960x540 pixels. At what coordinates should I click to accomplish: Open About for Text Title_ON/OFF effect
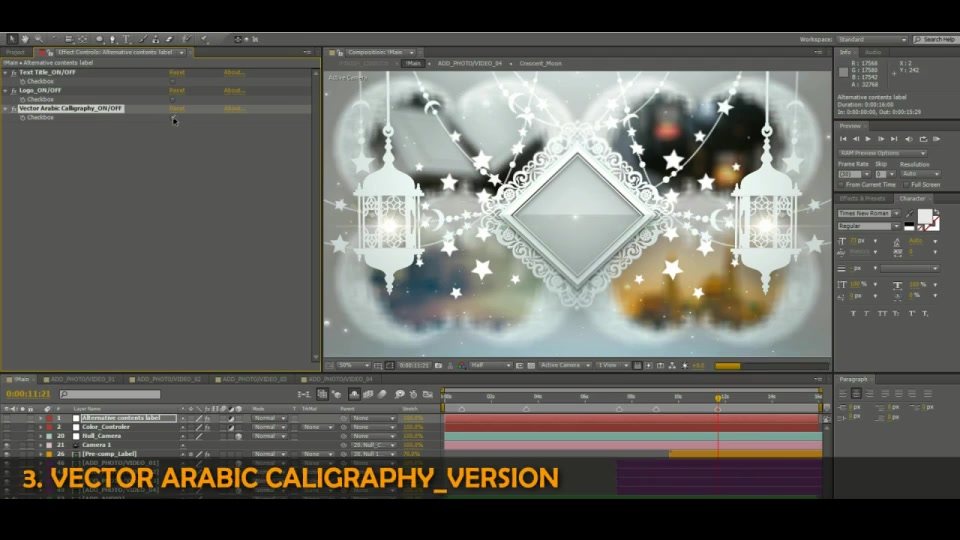(x=234, y=73)
